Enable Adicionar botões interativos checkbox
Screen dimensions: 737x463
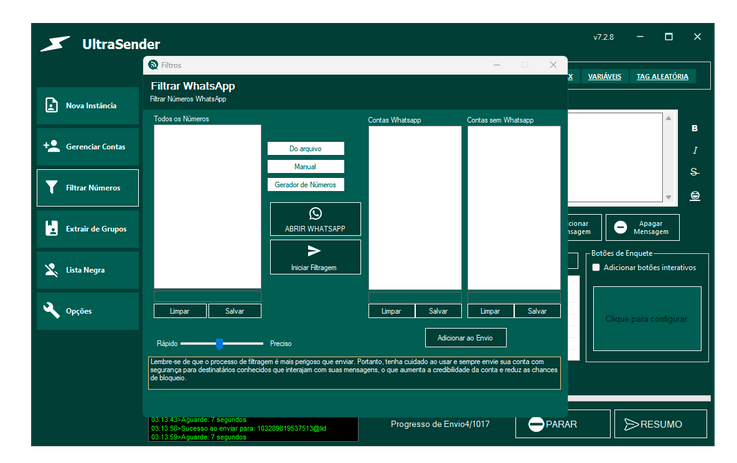596,267
